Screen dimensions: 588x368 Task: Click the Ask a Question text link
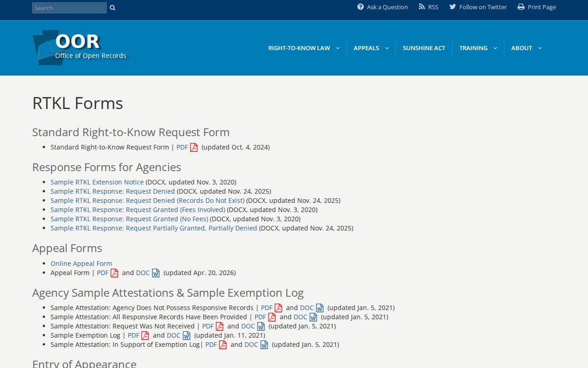[x=387, y=7]
